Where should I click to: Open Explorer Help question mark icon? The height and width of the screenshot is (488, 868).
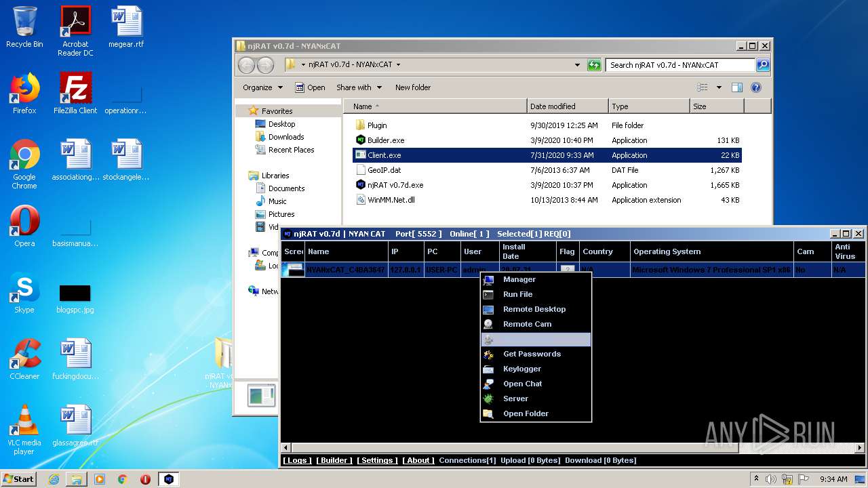pyautogui.click(x=756, y=87)
